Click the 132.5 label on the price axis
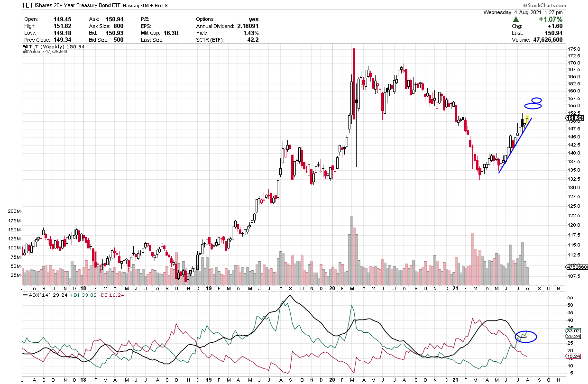The image size is (588, 384). tap(574, 179)
